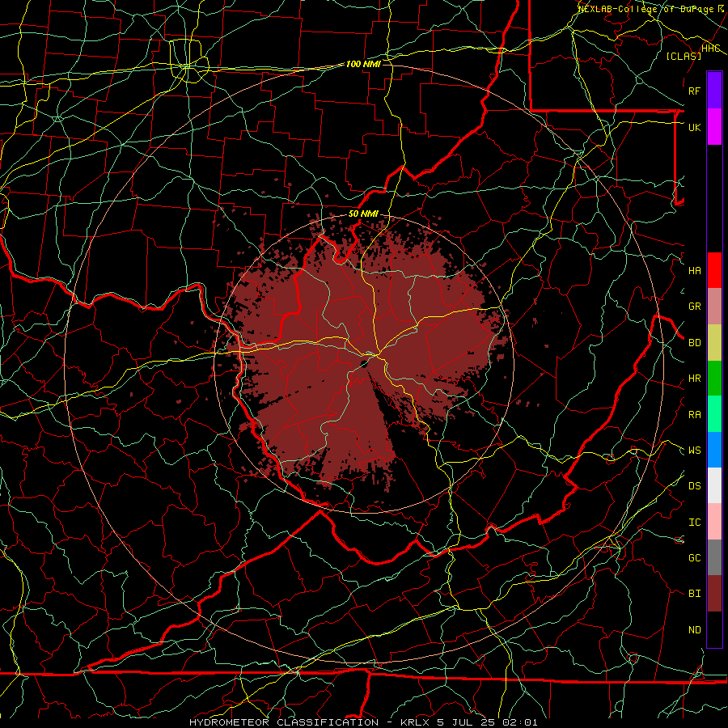Click the 'BD' legend label
This screenshot has height=728, width=728.
tap(695, 343)
